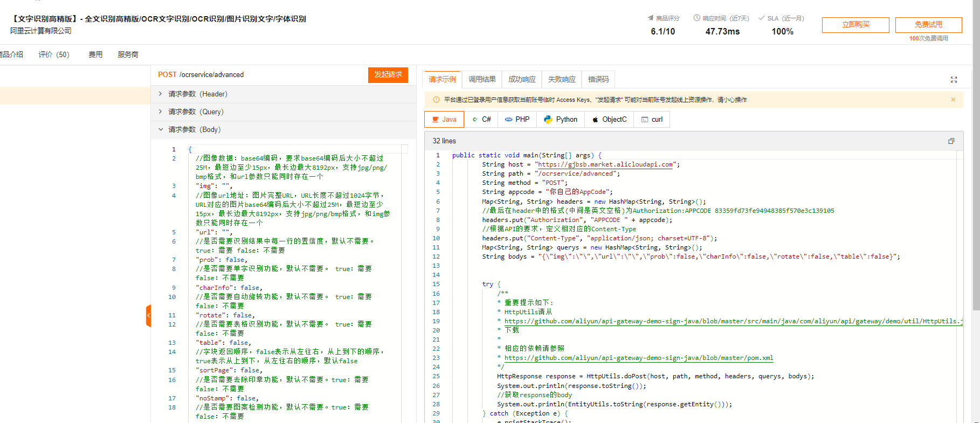The height and width of the screenshot is (423, 980).
Task: Open the 商品介绍 tab
Action: pyautogui.click(x=11, y=54)
